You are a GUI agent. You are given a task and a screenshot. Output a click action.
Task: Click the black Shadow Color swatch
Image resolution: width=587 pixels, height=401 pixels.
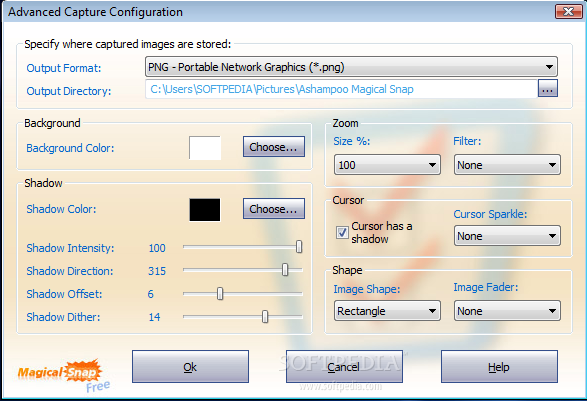point(205,210)
